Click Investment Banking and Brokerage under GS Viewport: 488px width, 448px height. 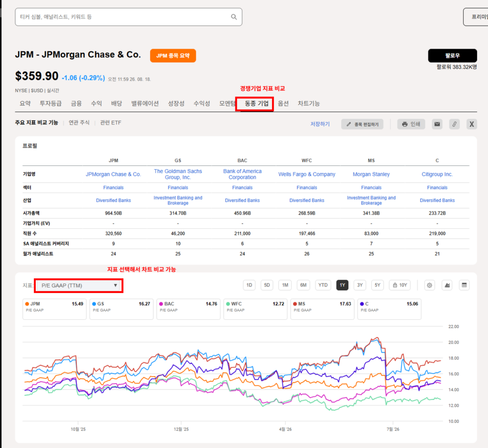tap(178, 201)
